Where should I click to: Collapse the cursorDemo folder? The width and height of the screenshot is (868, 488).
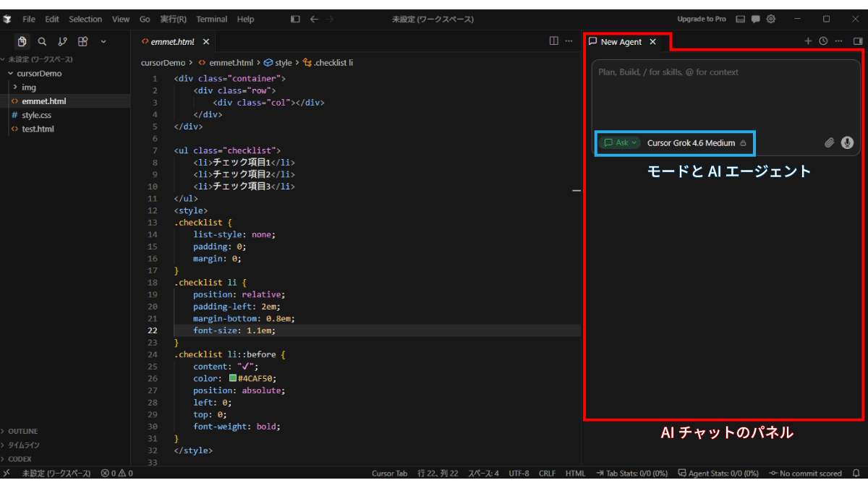click(66, 74)
